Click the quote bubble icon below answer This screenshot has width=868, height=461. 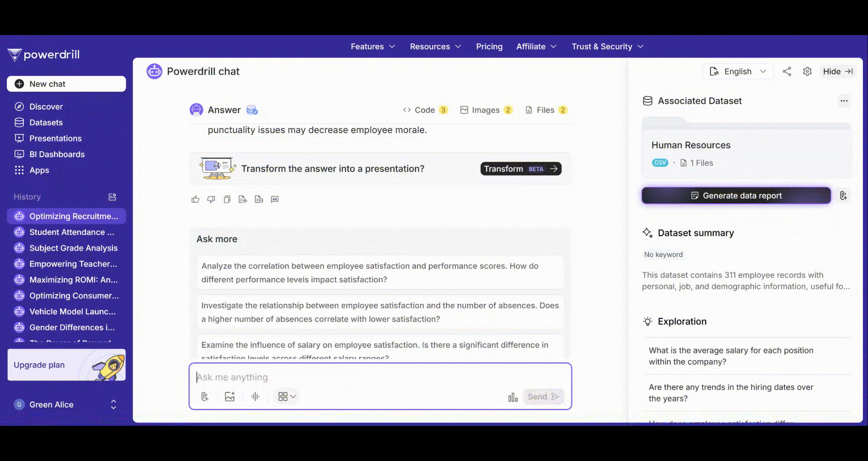click(x=275, y=199)
